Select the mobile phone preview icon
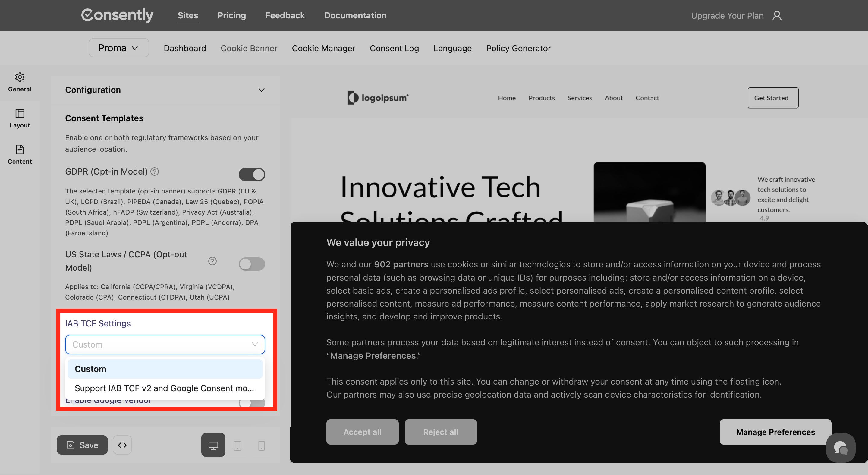 click(261, 445)
